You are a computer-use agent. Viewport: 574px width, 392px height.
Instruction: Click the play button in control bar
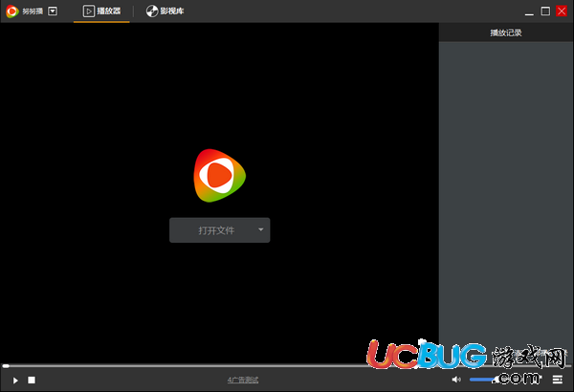(15, 381)
